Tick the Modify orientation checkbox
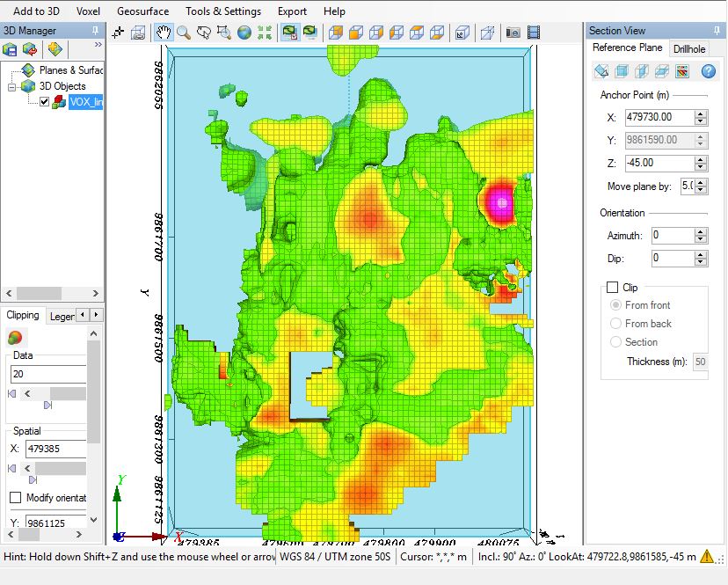 15,498
